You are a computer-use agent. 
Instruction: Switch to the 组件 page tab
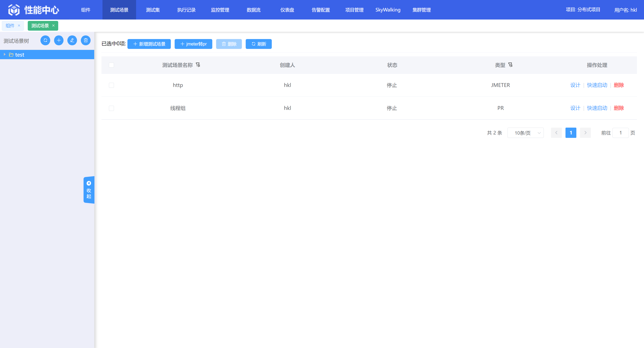point(10,26)
